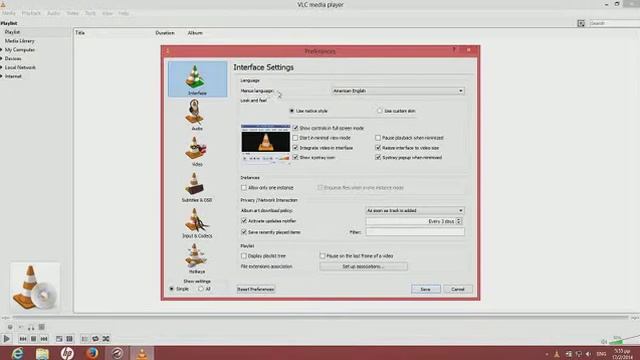This screenshot has width=640, height=360.
Task: Open the Hotkeys settings category
Action: [197, 258]
